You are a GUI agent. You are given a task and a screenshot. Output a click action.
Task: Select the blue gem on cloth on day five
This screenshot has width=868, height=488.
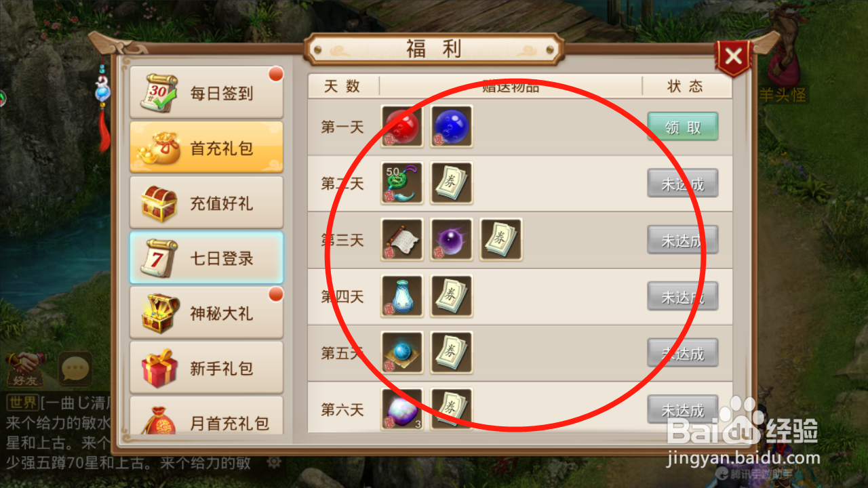(403, 352)
